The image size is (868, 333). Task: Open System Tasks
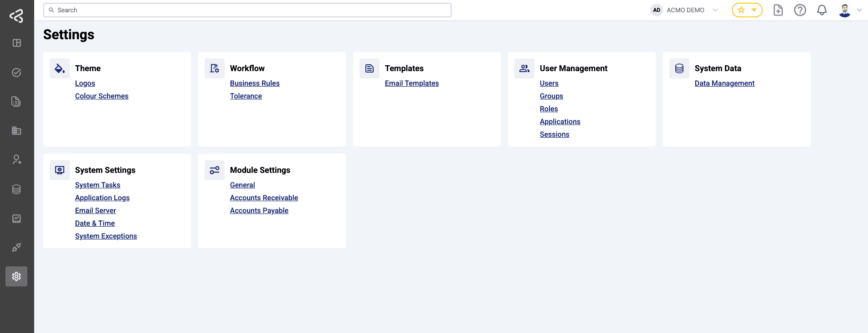click(x=98, y=185)
